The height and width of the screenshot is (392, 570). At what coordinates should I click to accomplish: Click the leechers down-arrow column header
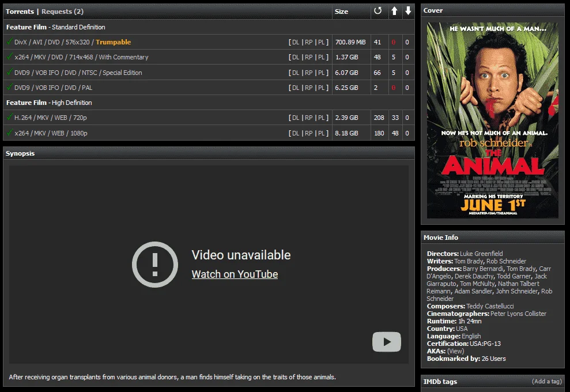pyautogui.click(x=408, y=11)
